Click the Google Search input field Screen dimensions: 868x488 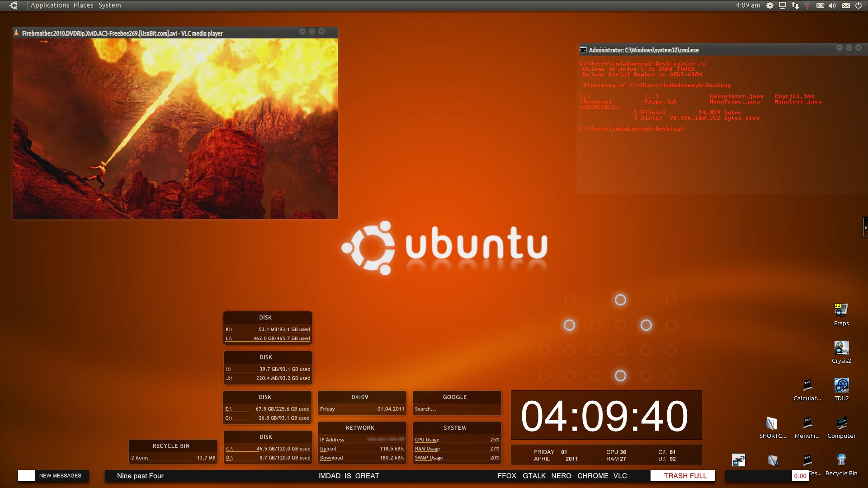point(454,409)
